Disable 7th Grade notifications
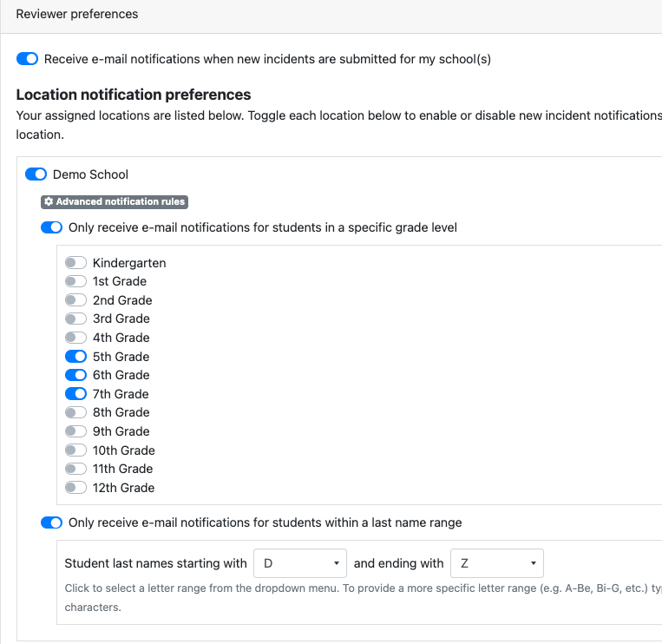The height and width of the screenshot is (644, 662). tap(76, 394)
